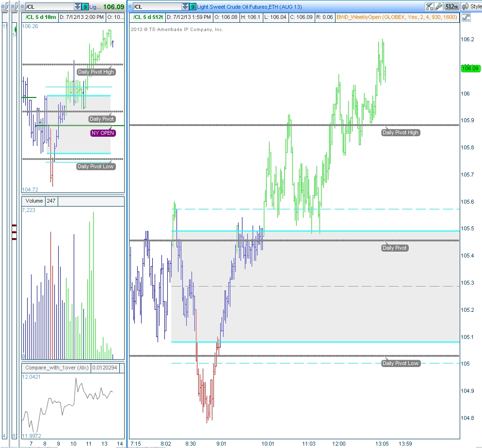
Task: Focus the /CL symbol field in 10m chart
Action: coord(49,6)
